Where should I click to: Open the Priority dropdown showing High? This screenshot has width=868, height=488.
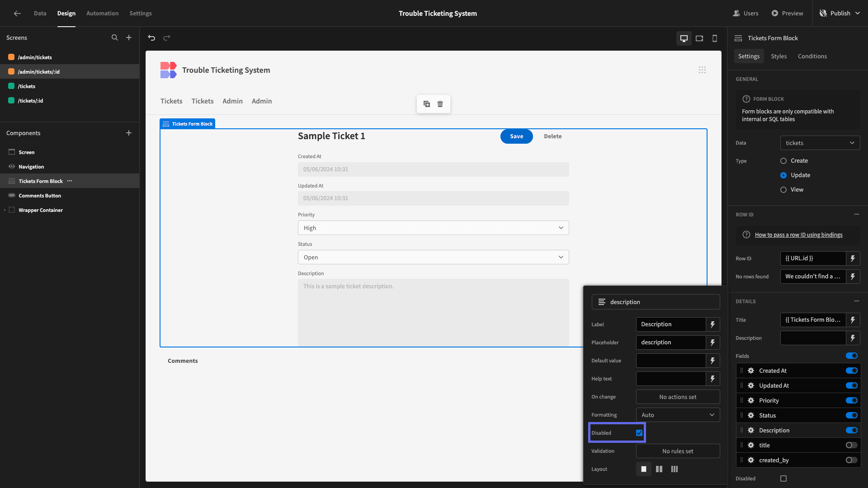[433, 228]
